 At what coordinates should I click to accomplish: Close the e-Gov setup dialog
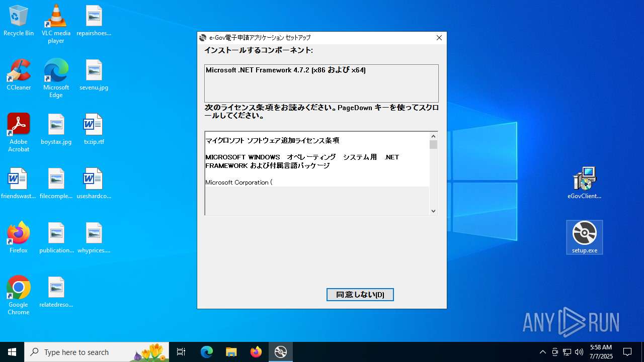[439, 38]
